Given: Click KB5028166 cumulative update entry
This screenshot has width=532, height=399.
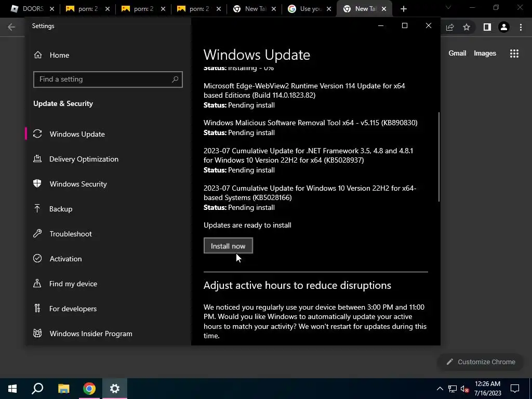Looking at the screenshot, I should [x=310, y=198].
